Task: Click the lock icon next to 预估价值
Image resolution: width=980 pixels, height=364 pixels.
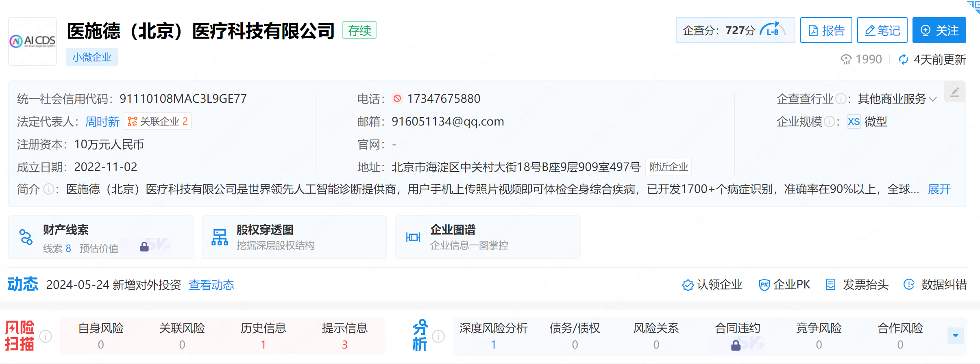Action: click(144, 247)
